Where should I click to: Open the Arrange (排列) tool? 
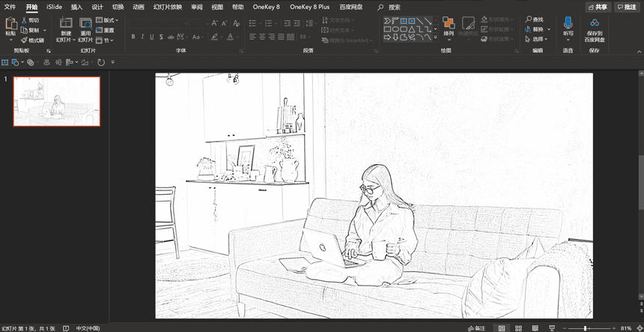(449, 25)
